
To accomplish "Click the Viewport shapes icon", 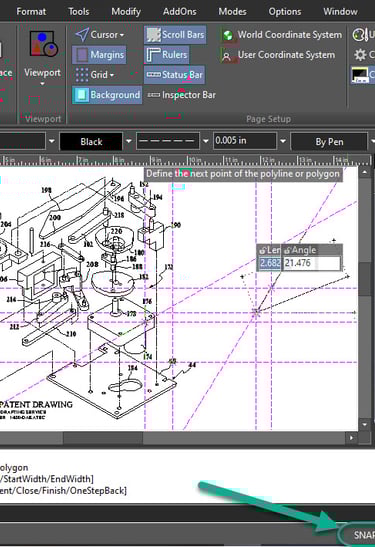I will click(x=43, y=44).
